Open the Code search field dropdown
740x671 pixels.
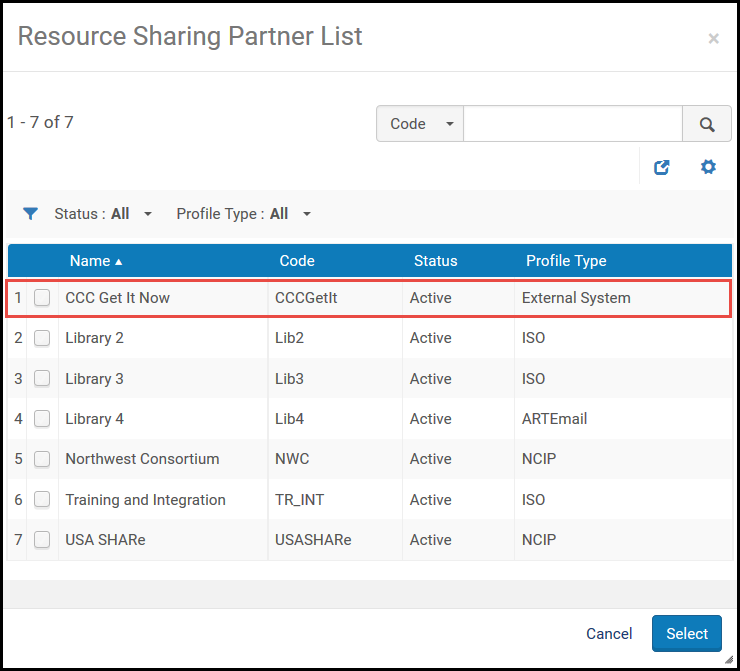[x=420, y=124]
